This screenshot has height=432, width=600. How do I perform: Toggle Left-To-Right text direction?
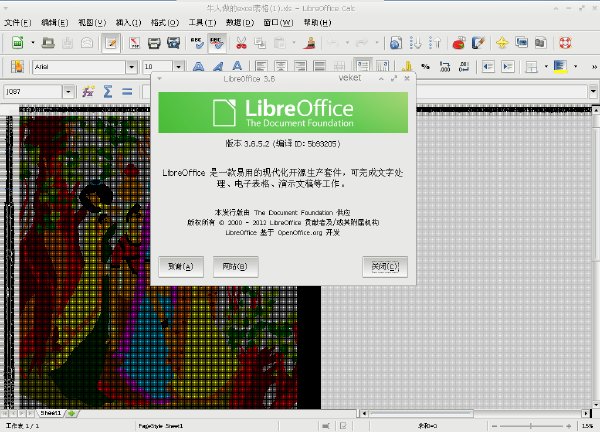coord(362,67)
